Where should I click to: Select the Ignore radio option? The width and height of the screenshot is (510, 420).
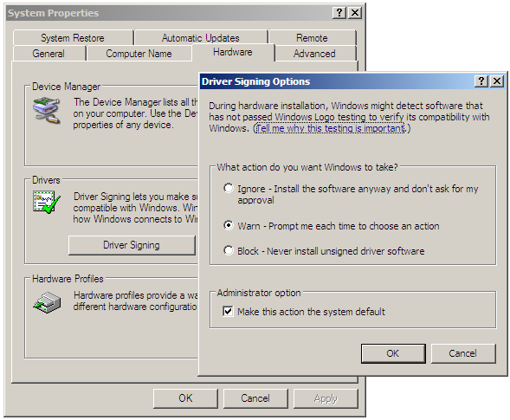[x=229, y=188]
